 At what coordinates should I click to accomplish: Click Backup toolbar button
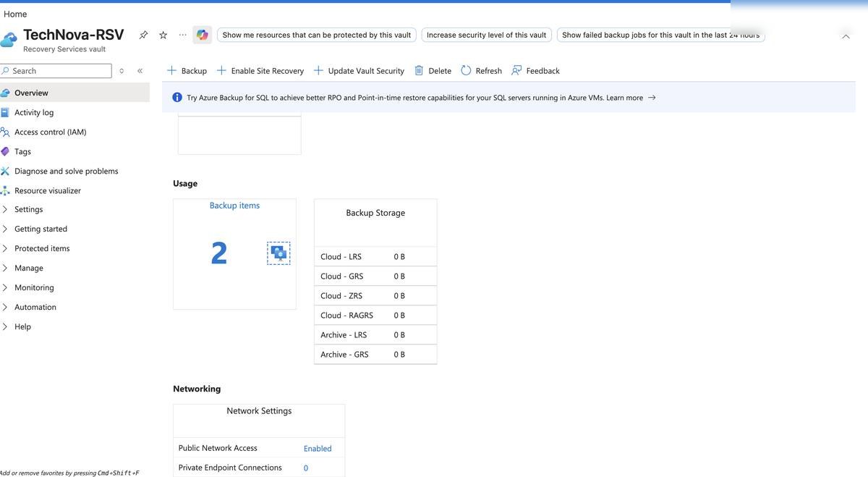pyautogui.click(x=187, y=70)
